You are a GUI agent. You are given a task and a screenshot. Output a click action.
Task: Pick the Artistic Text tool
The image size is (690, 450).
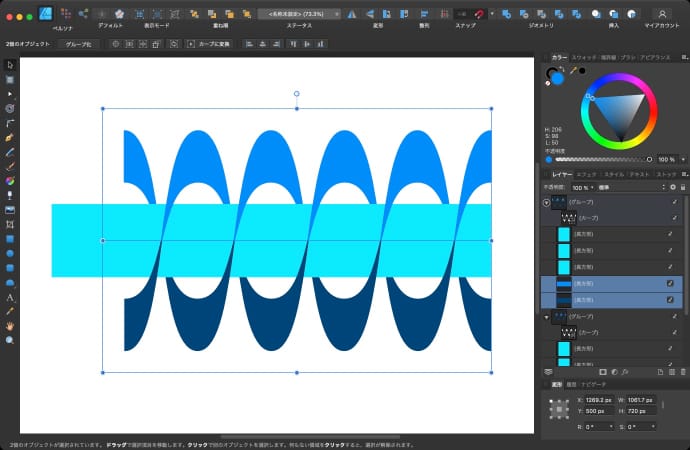click(x=10, y=297)
